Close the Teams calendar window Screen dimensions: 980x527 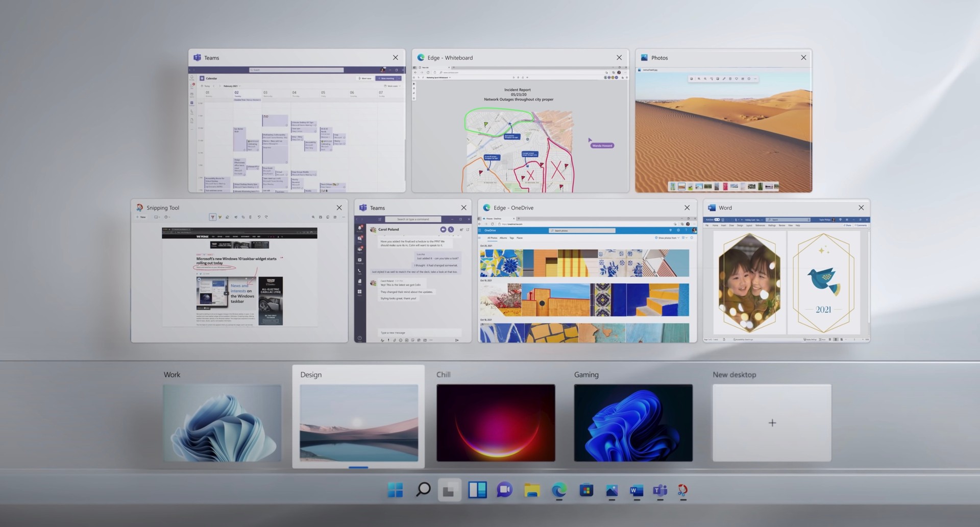point(396,58)
